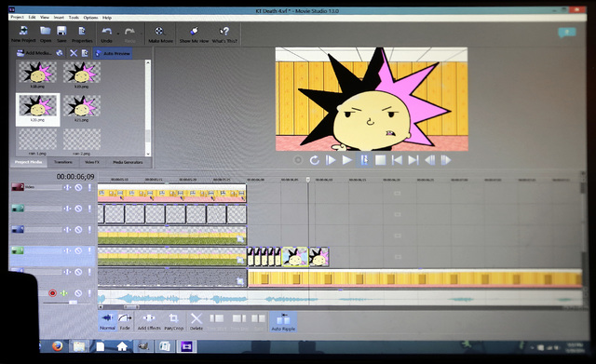This screenshot has width=596, height=364.
Task: Pause the preview playback
Action: [x=364, y=160]
